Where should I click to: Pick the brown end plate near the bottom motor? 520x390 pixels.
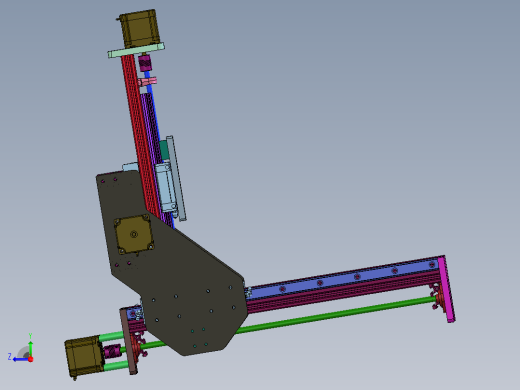pos(129,341)
